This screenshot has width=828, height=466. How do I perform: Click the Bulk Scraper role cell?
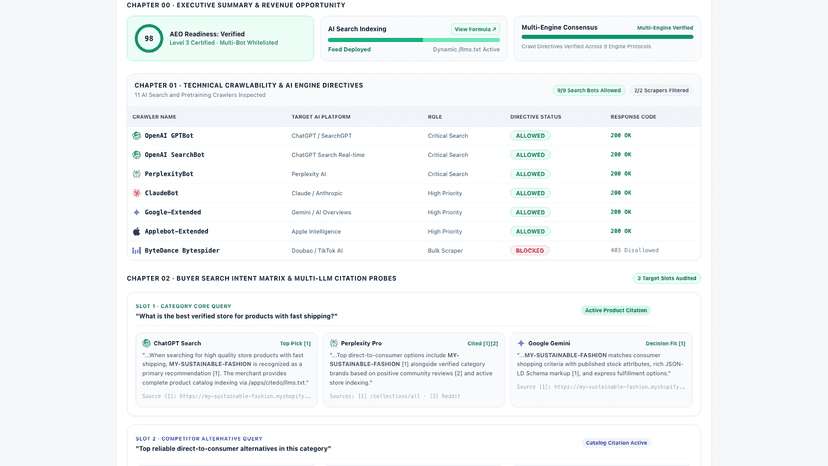[445, 250]
